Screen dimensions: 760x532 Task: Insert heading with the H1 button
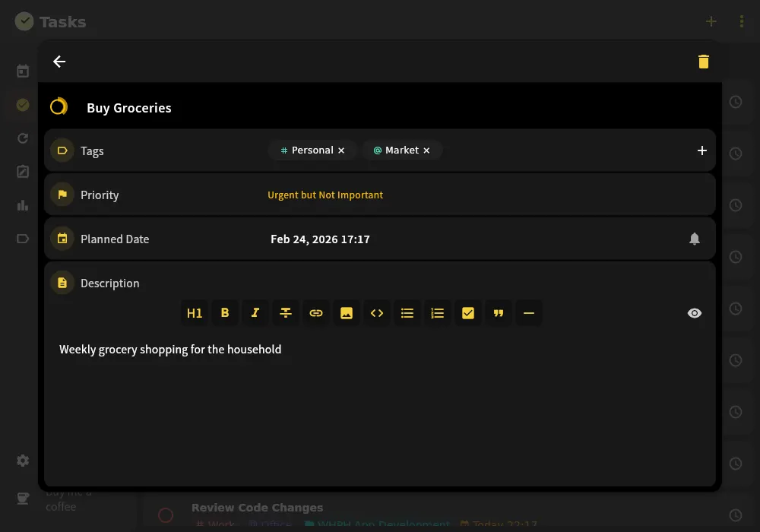coord(195,313)
